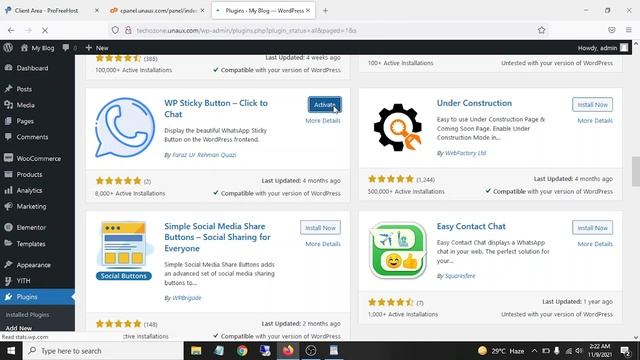Image resolution: width=640 pixels, height=360 pixels.
Task: Open More Details for WP Sticky Button
Action: coord(323,121)
